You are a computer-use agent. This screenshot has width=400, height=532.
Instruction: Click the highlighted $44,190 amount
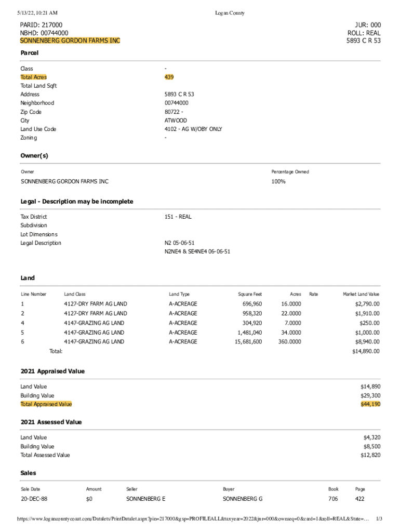coord(370,404)
